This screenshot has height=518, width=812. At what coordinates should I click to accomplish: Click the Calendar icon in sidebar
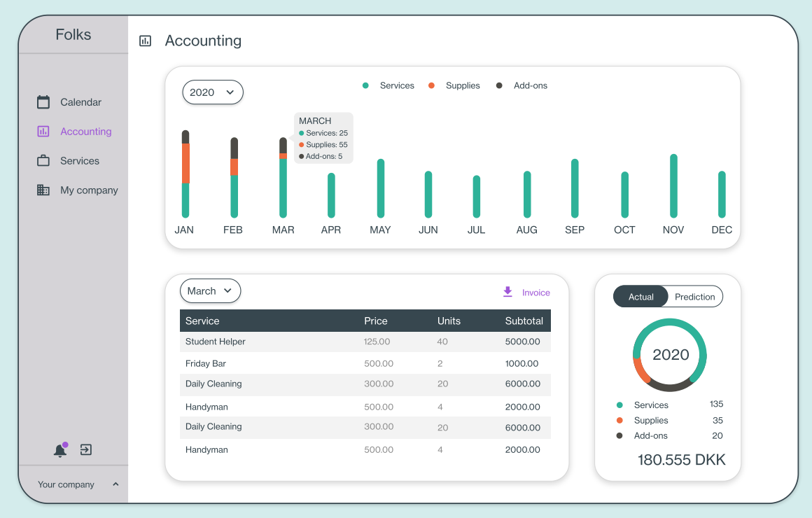click(x=43, y=102)
